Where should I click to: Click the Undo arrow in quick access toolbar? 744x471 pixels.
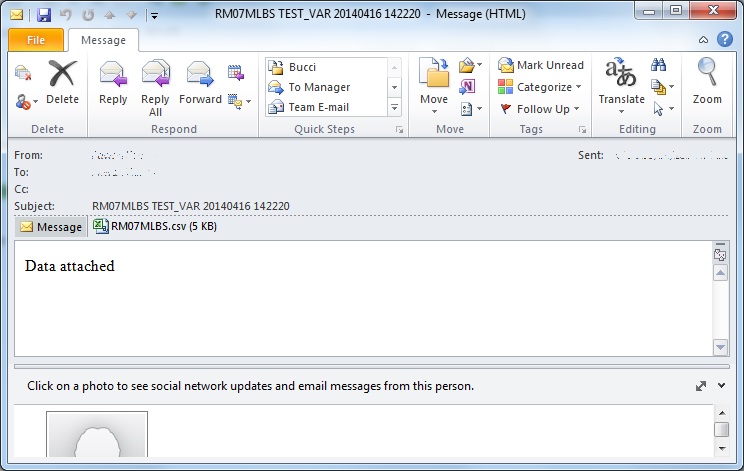[x=66, y=15]
